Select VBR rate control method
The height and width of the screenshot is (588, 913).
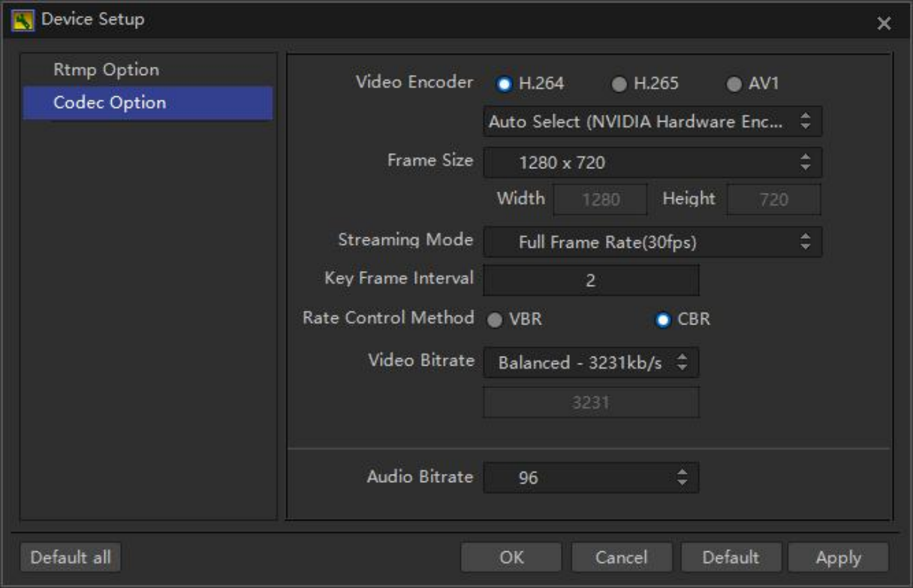(495, 321)
